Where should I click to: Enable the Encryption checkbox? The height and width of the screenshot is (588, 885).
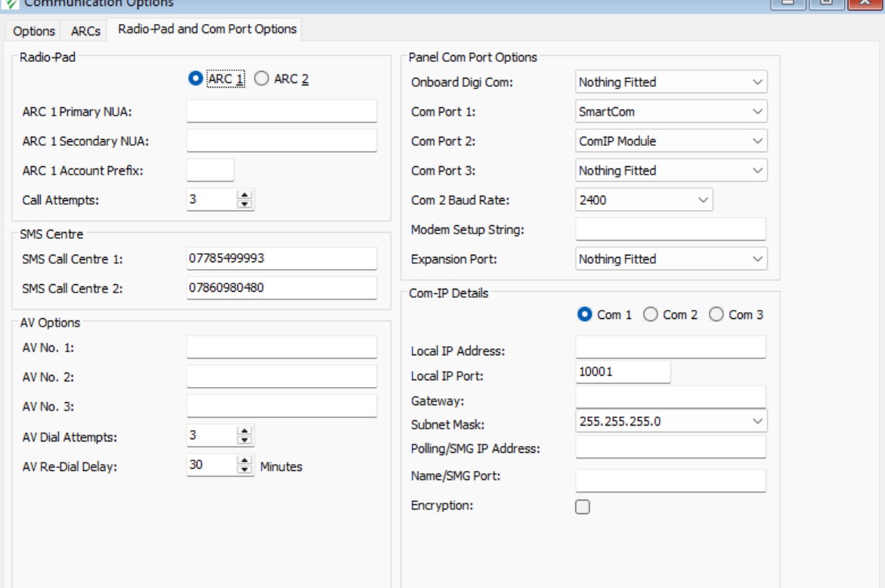(x=583, y=508)
